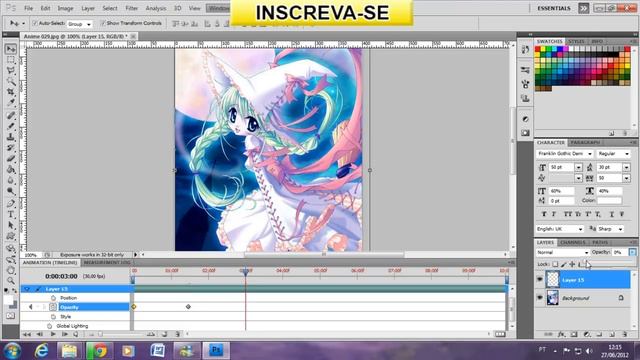Viewport: 640px width, 360px height.
Task: Click Lock image pixels brush icon
Action: tap(564, 264)
